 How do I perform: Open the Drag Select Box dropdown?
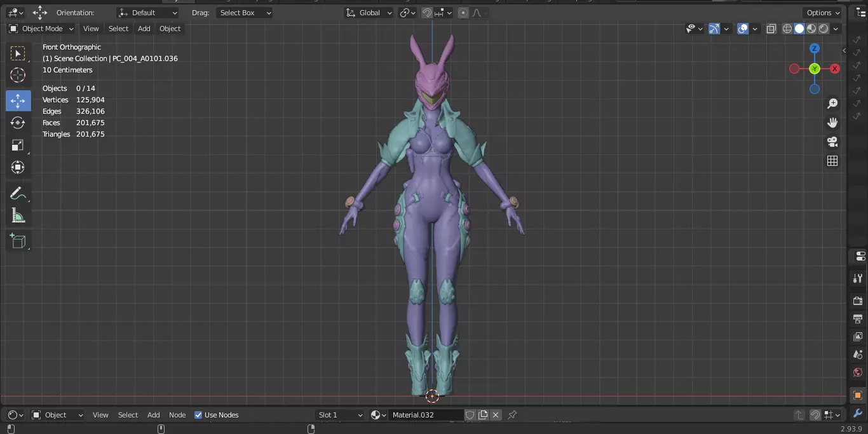[245, 13]
